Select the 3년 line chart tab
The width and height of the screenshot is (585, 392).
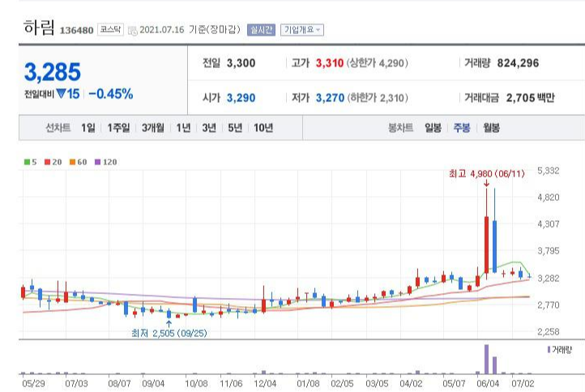coord(209,128)
